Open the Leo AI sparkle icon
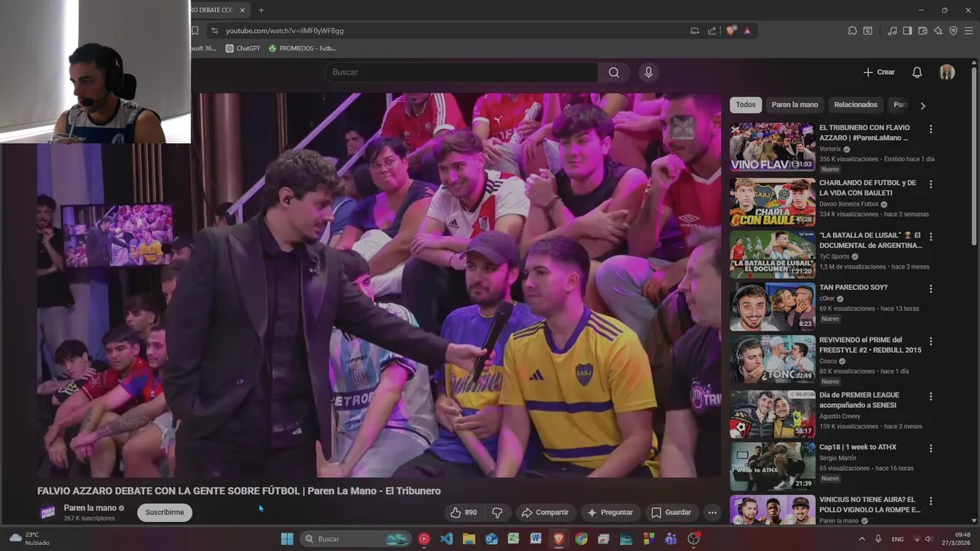Image resolution: width=980 pixels, height=551 pixels. (938, 31)
